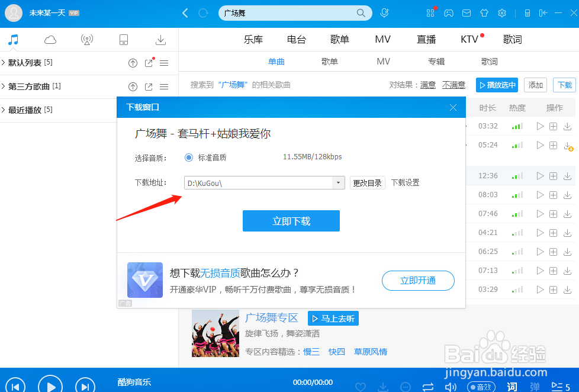This screenshot has width=579, height=392.
Task: Open the cloud music tab
Action: click(x=50, y=40)
